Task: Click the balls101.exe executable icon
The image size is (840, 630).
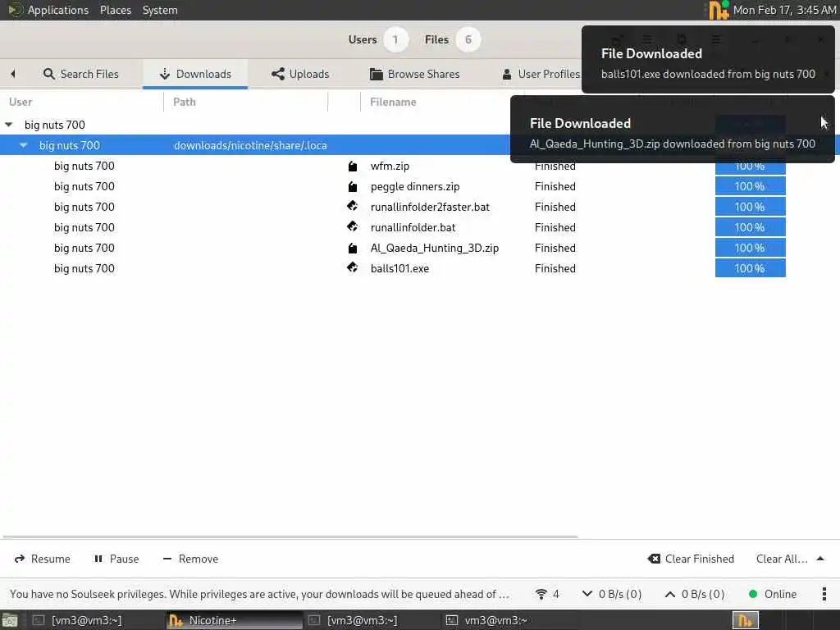Action: [x=353, y=267]
